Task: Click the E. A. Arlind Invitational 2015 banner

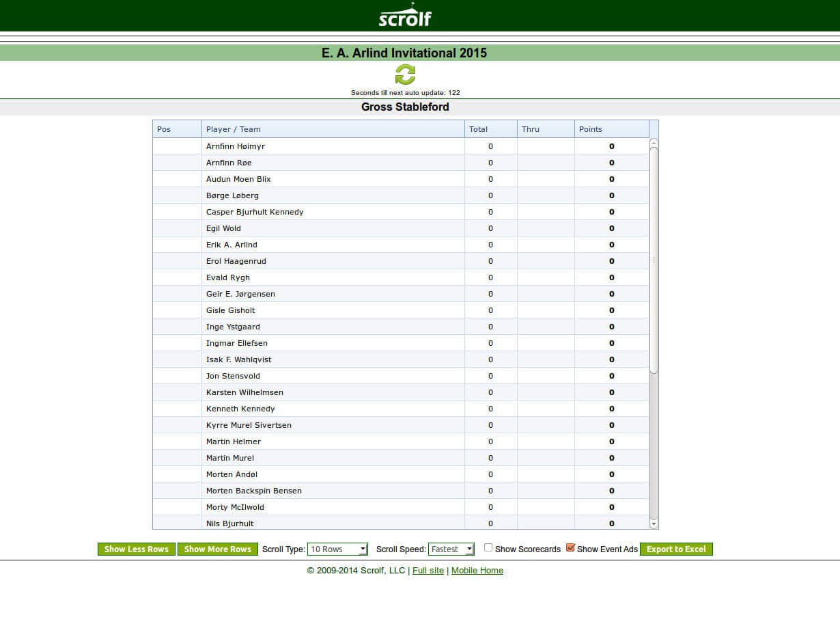Action: (405, 53)
